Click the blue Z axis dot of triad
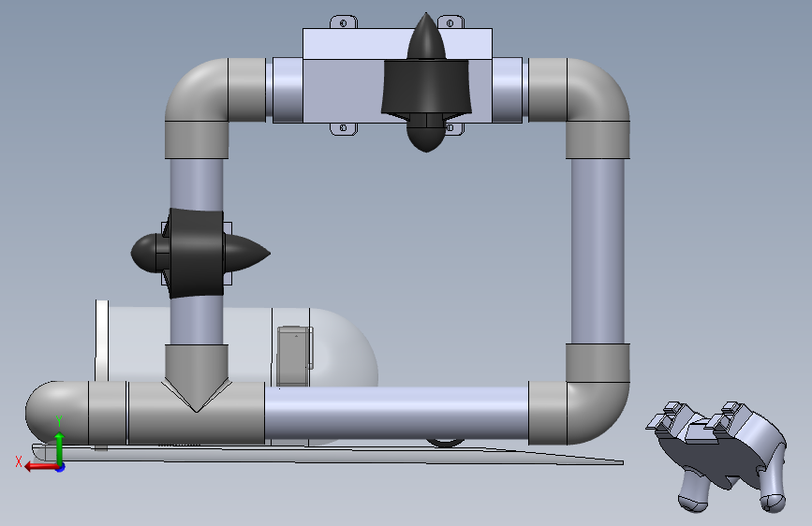This screenshot has width=812, height=526. [61, 467]
